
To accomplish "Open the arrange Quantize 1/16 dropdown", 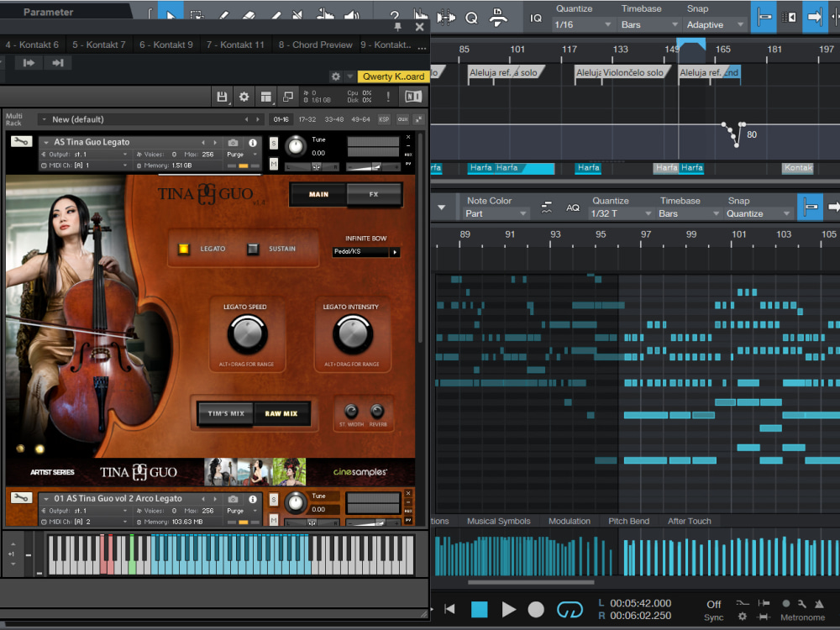I will coord(582,24).
